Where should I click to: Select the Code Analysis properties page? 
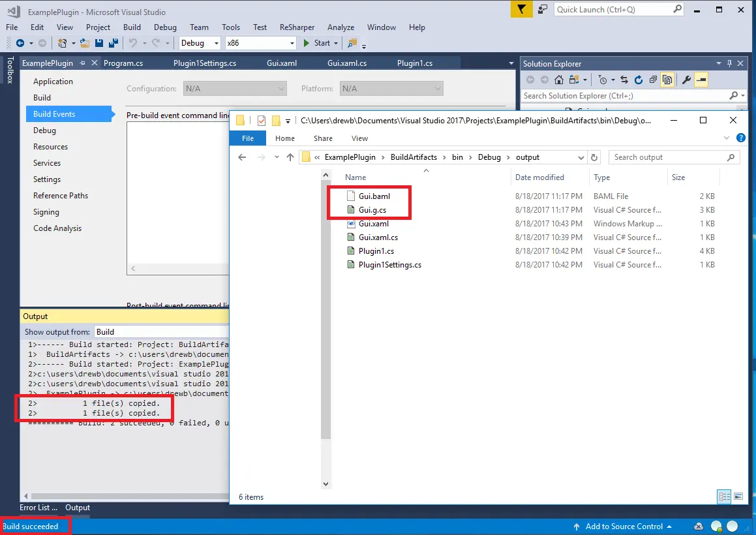tap(57, 228)
